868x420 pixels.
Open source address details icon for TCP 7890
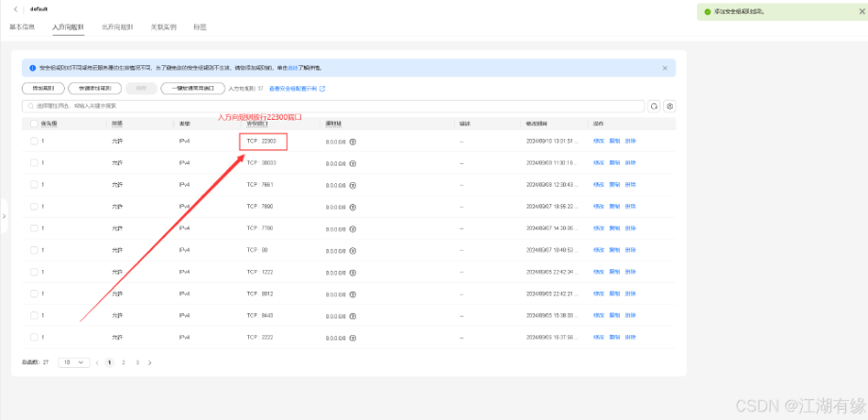(353, 208)
